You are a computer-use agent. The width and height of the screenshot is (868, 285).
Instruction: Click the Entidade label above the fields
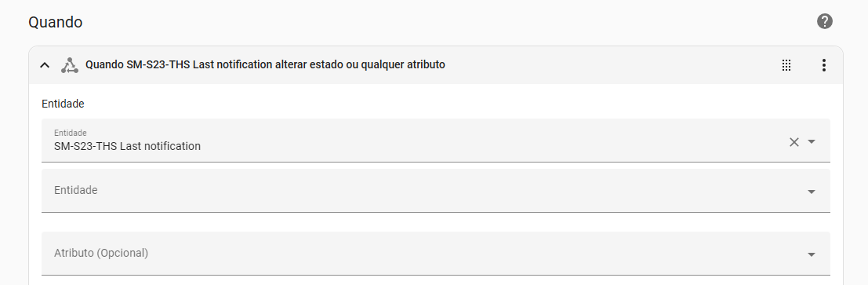63,104
